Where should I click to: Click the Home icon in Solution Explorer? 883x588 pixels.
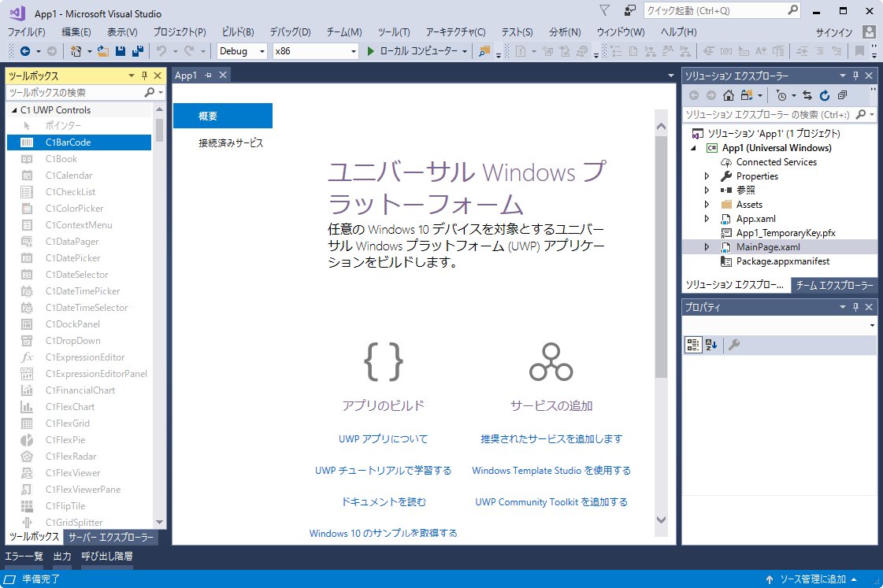pyautogui.click(x=729, y=95)
